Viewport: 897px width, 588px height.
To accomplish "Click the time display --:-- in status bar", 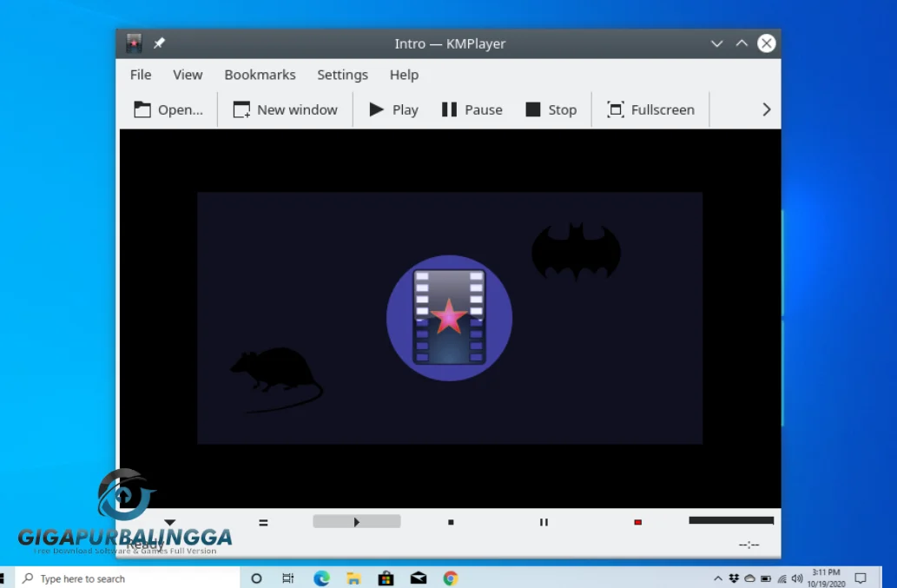I will click(x=749, y=545).
